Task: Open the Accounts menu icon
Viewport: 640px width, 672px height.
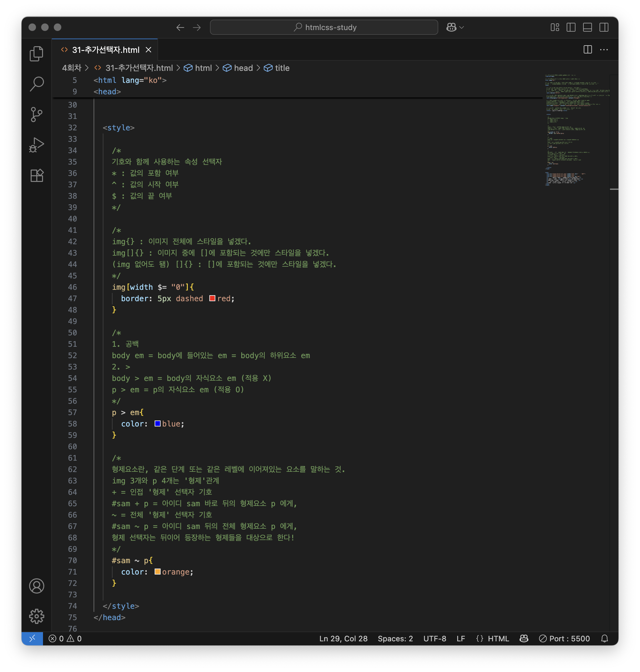Action: tap(36, 586)
